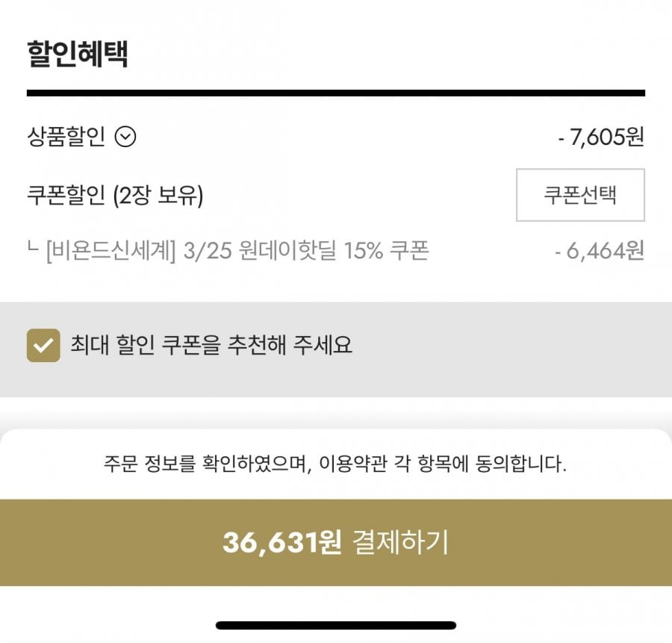Tap the 최대 할인 쿠폰을 추천해 주세요 label

click(211, 345)
